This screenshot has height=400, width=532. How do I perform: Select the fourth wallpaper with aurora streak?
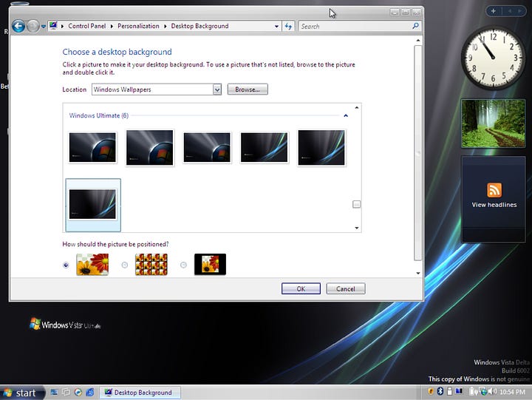tap(264, 147)
